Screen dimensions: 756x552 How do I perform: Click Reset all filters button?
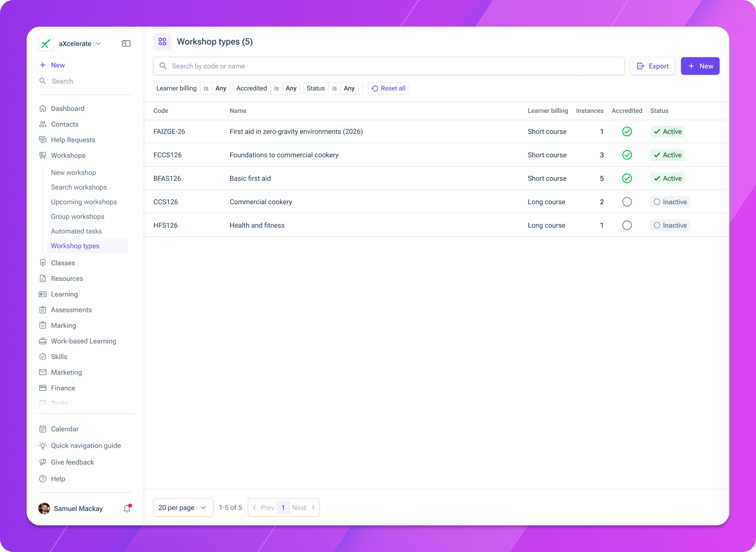coord(389,89)
